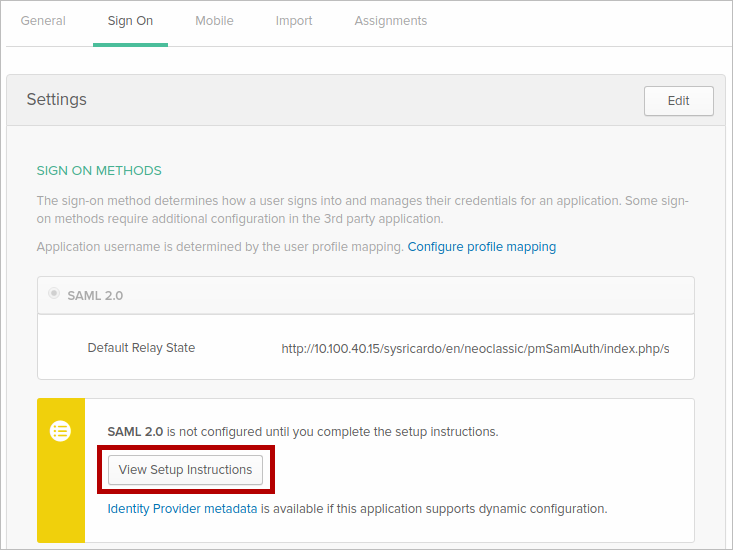Image resolution: width=733 pixels, height=550 pixels.
Task: Click the bold SAML 2.0 not configured text
Action: [135, 432]
